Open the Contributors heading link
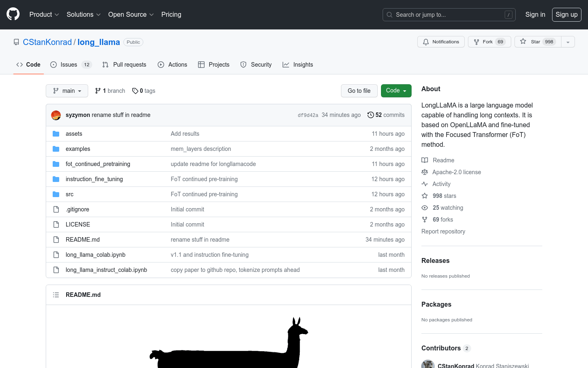Screen dimensions: 588x368 445,348
